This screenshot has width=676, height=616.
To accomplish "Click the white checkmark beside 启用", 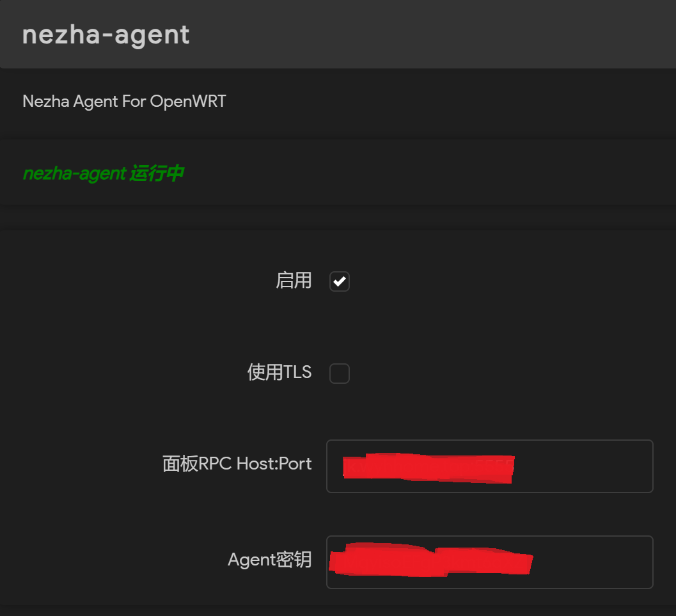I will point(340,281).
